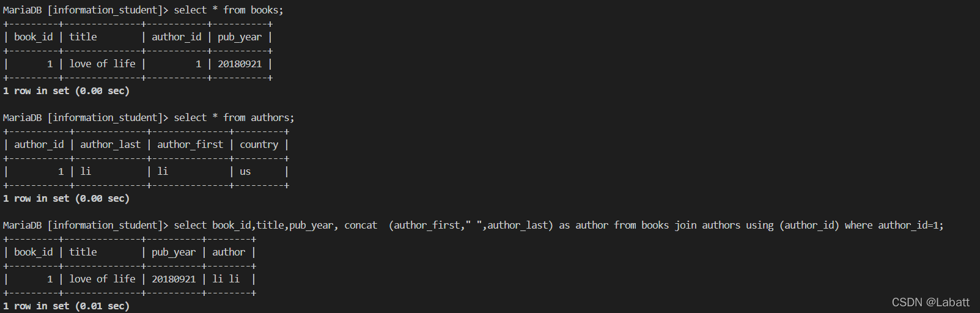Click 'where author_id=1;' at query end

(x=894, y=226)
